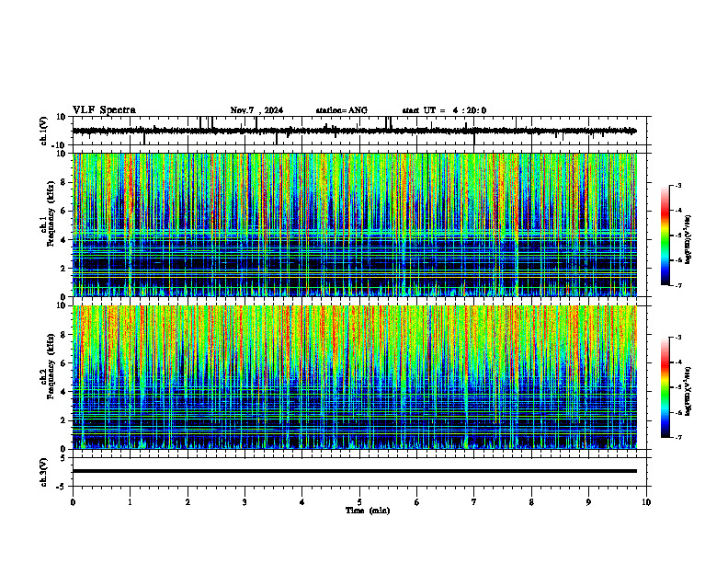This screenshot has height=563, width=728.
Task: Click the ch.1 'Frequency (kHz)' axis label
Action: [51, 214]
